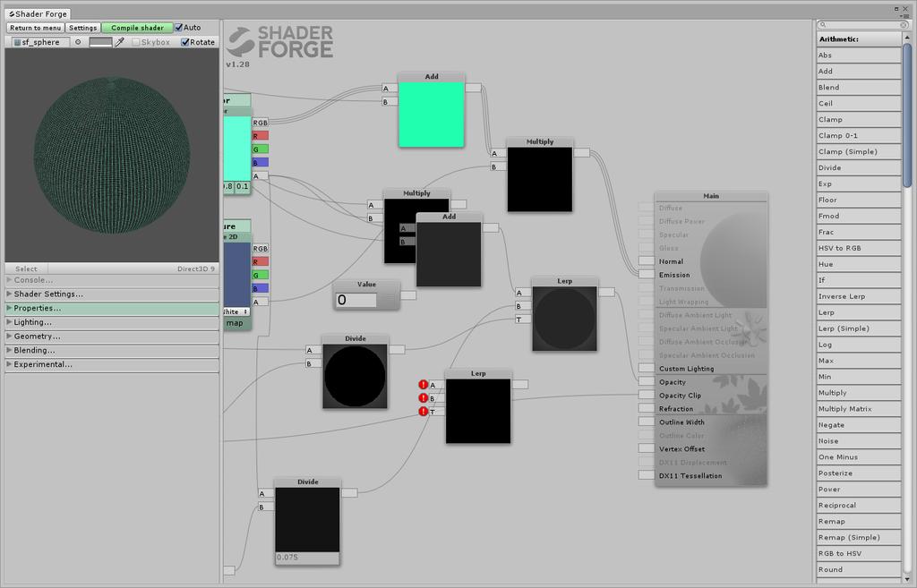Click the Return to menu button

pyautogui.click(x=35, y=28)
